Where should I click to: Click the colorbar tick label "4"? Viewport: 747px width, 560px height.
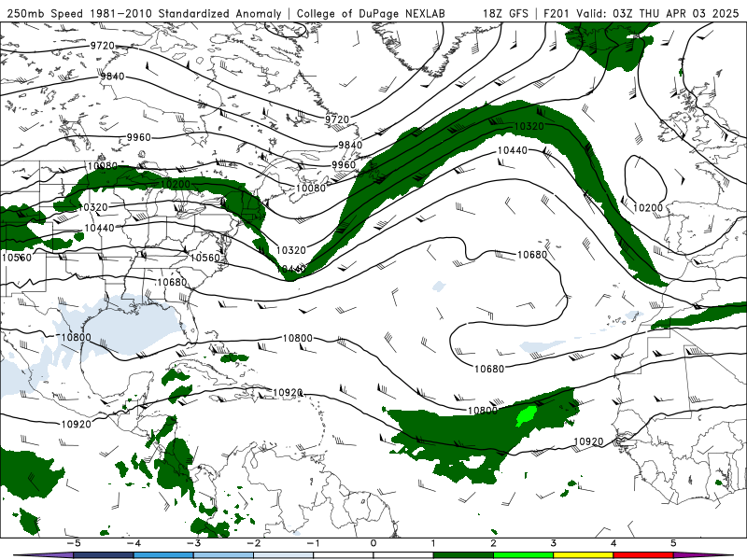[613, 543]
